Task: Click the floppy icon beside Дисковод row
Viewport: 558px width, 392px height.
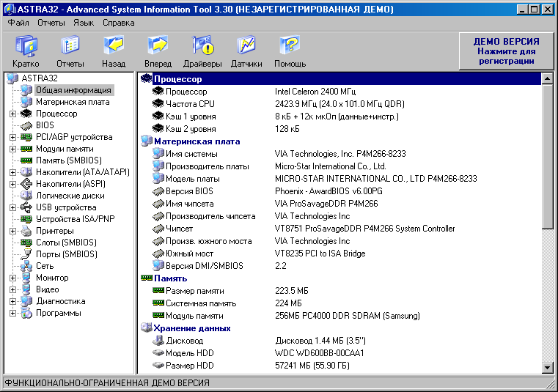Action: coord(158,341)
